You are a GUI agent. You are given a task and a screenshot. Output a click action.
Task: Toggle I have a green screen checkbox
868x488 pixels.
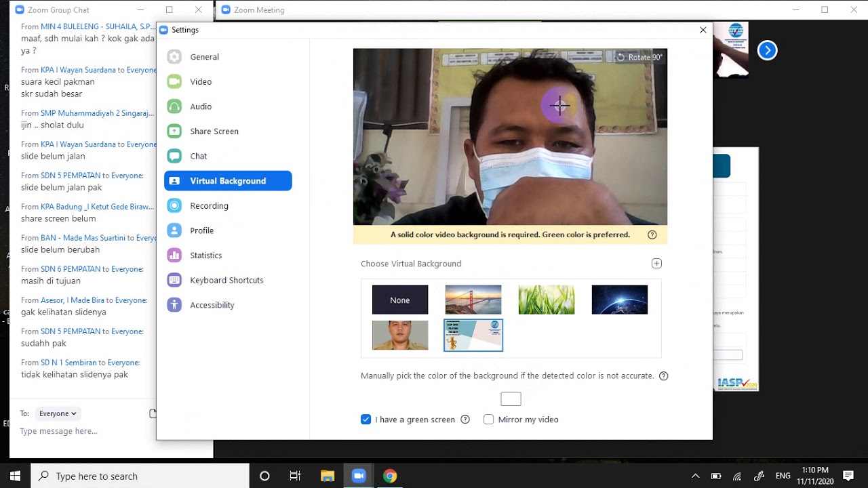[x=366, y=420]
